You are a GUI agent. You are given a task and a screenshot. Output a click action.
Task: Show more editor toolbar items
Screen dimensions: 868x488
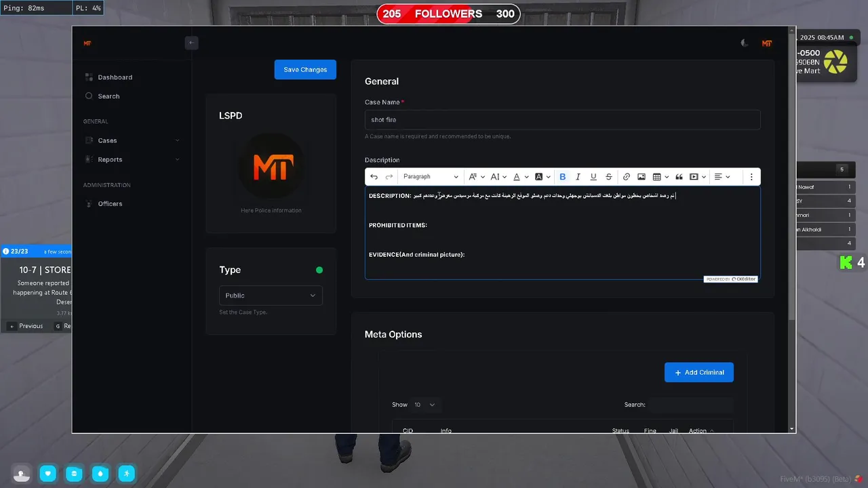click(751, 177)
